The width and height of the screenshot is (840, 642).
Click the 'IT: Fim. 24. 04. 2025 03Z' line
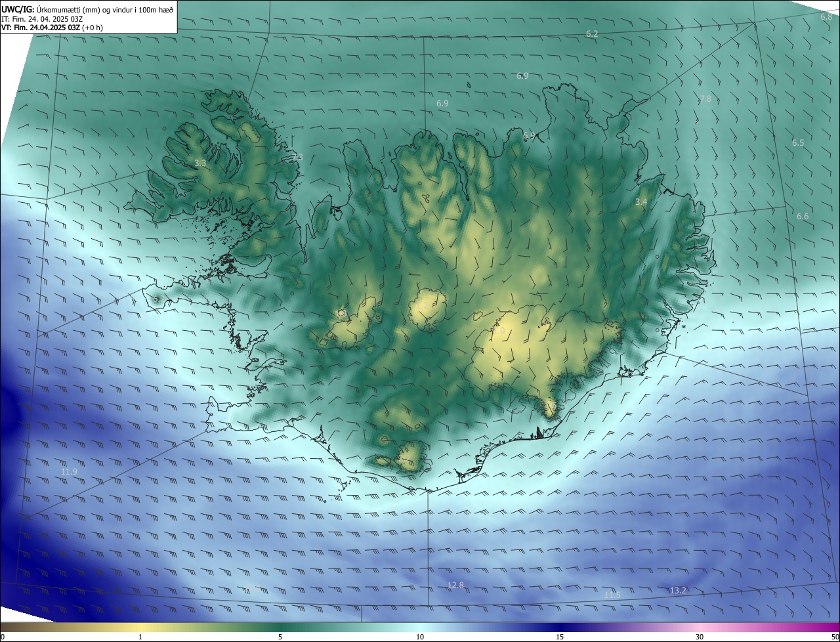pos(41,19)
